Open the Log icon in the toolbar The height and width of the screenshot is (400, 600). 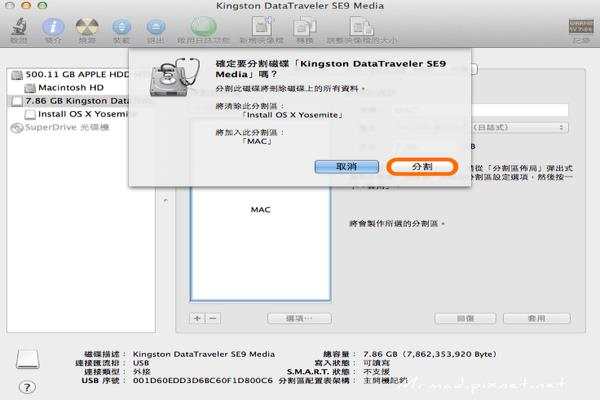581,26
